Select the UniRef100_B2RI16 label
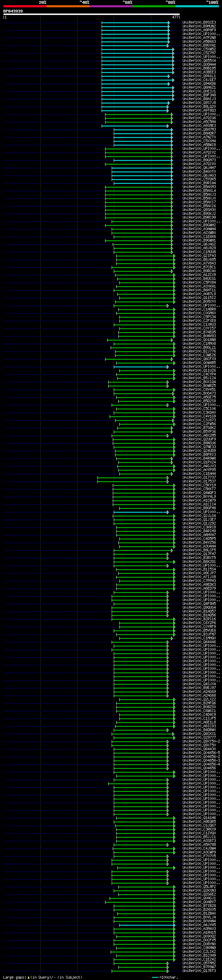Viewport: 222px width, 980px height. 199,619
